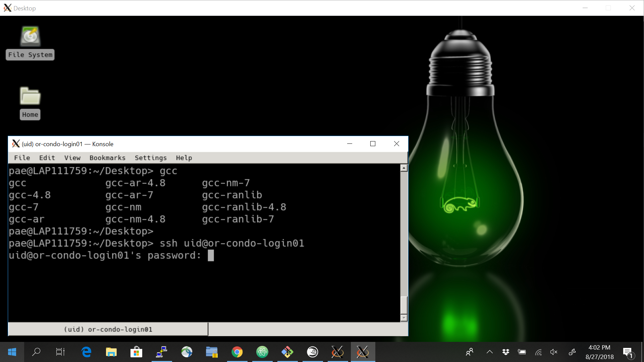Click 'gcc-ranlib-4.8' in terminal output
This screenshot has width=644, height=362.
click(244, 207)
